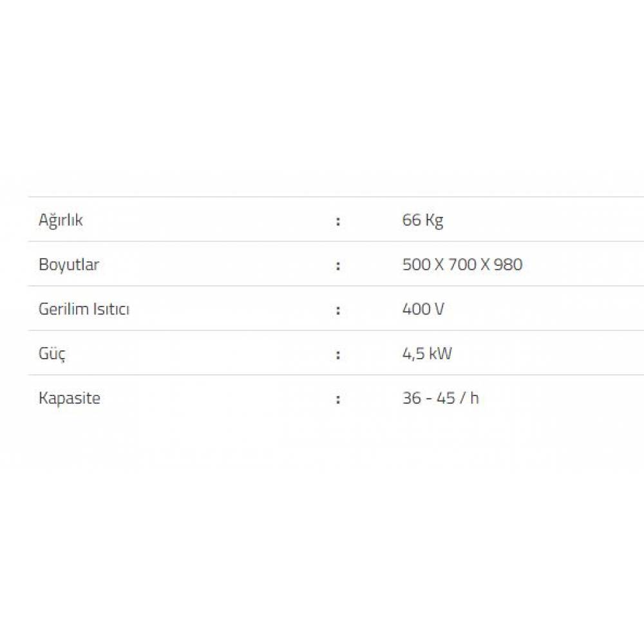This screenshot has height=644, width=644.
Task: Click the number 980 in dimensions
Action: point(508,265)
